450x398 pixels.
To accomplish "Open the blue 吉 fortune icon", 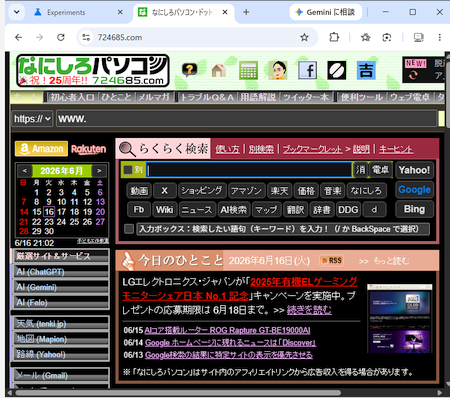I will [x=366, y=70].
